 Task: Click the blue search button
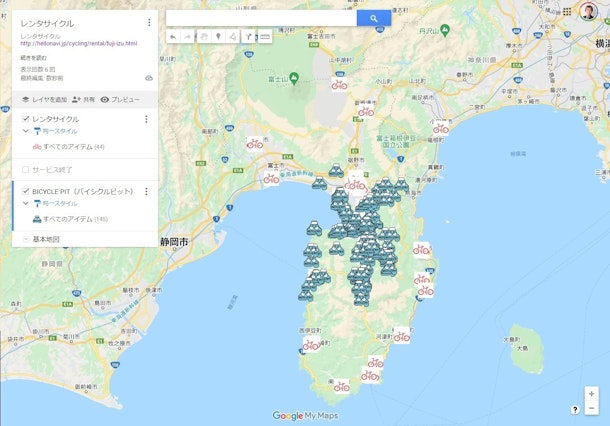pos(374,18)
